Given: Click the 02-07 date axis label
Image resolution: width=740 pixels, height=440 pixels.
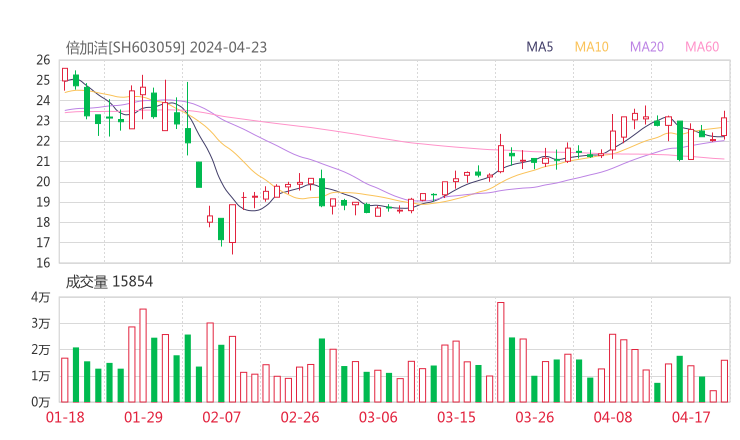Looking at the screenshot, I should pos(221,417).
